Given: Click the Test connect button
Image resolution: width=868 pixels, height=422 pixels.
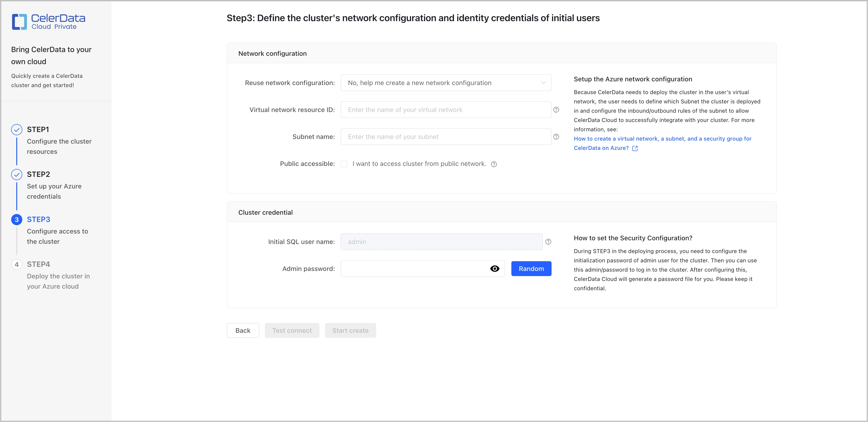Looking at the screenshot, I should tap(292, 330).
